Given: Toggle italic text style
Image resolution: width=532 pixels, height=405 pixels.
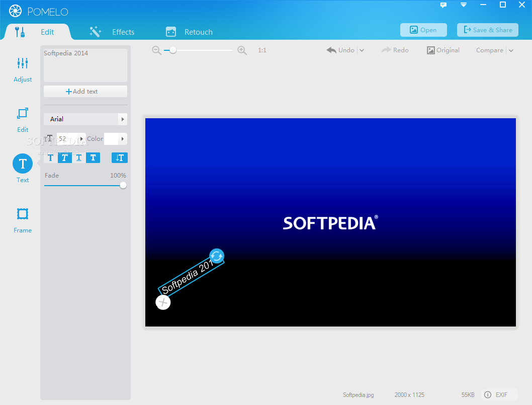Looking at the screenshot, I should click(x=64, y=158).
